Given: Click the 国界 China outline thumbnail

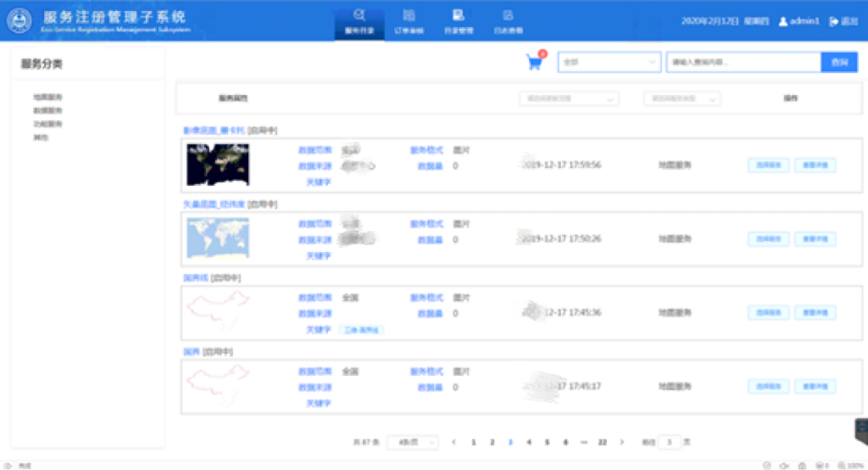Looking at the screenshot, I should 218,386.
